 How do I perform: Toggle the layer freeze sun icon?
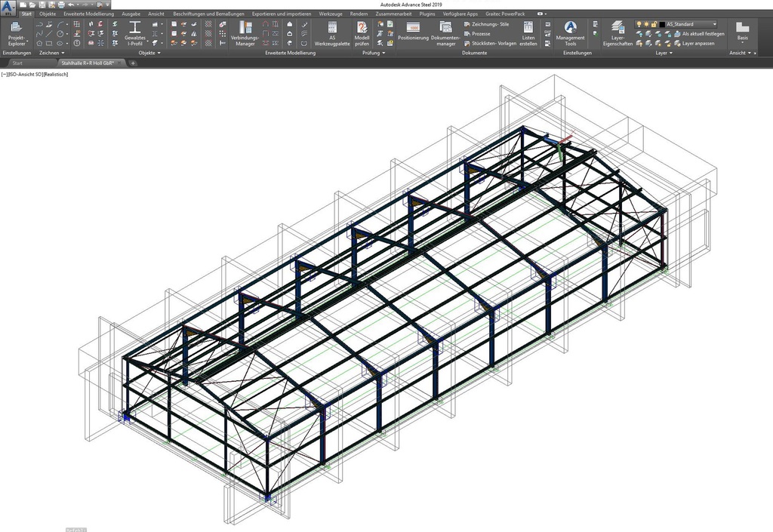coord(646,24)
